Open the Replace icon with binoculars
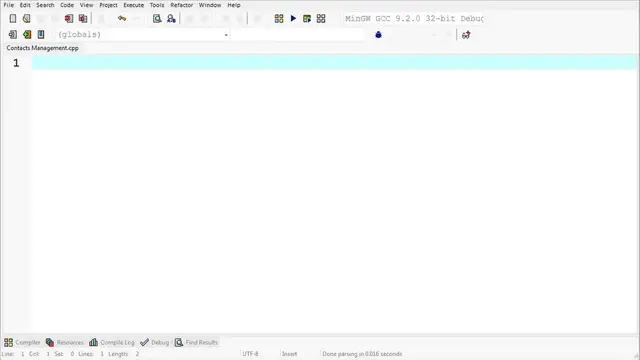Viewport: 640px width, 360px height. click(x=171, y=18)
